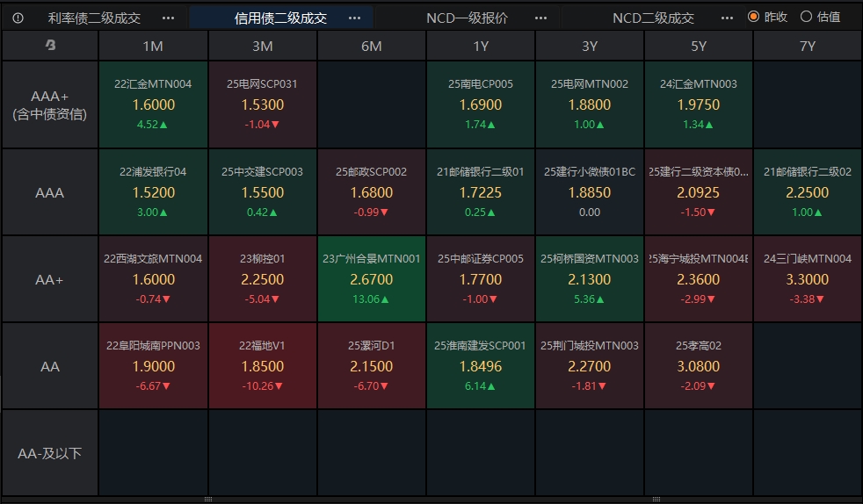Select the AAA row label
Screen dimensions: 863x504
tap(50, 192)
